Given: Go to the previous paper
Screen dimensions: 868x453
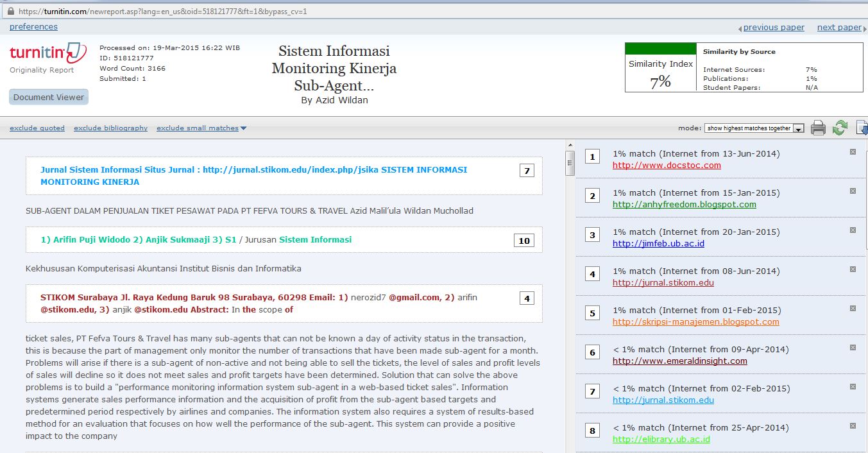Looking at the screenshot, I should [x=773, y=28].
